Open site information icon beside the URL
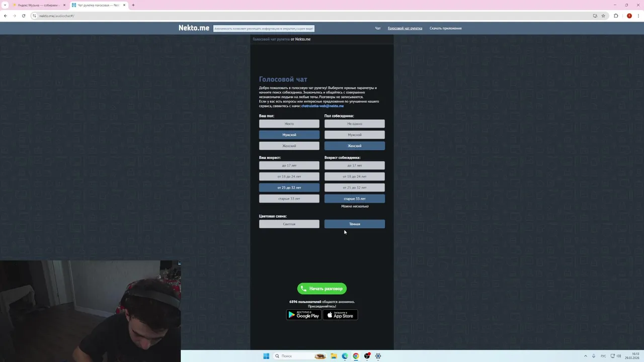 [34, 16]
